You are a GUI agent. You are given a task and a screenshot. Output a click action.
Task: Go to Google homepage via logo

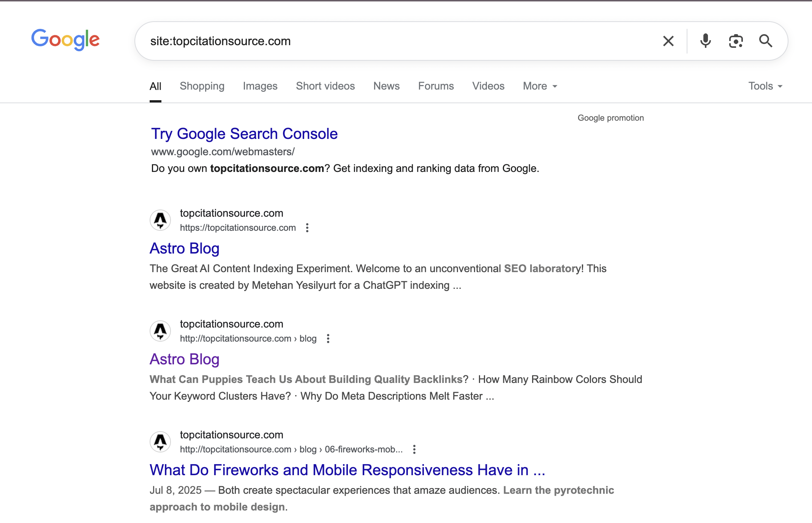tap(65, 39)
